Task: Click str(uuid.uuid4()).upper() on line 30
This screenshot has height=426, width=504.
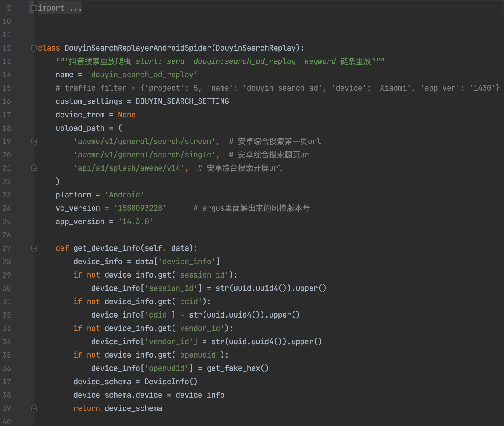Action: pyautogui.click(x=271, y=288)
